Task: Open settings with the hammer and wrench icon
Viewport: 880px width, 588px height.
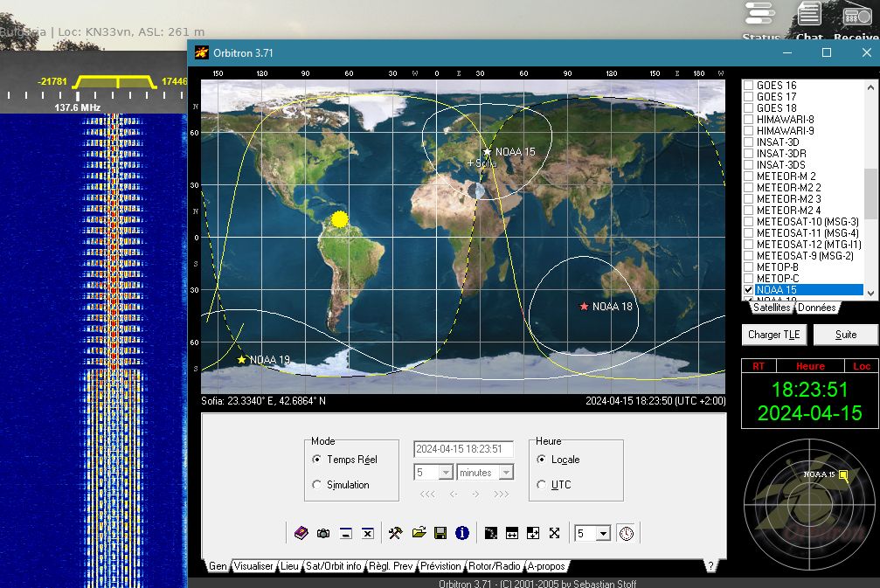Action: pyautogui.click(x=396, y=533)
